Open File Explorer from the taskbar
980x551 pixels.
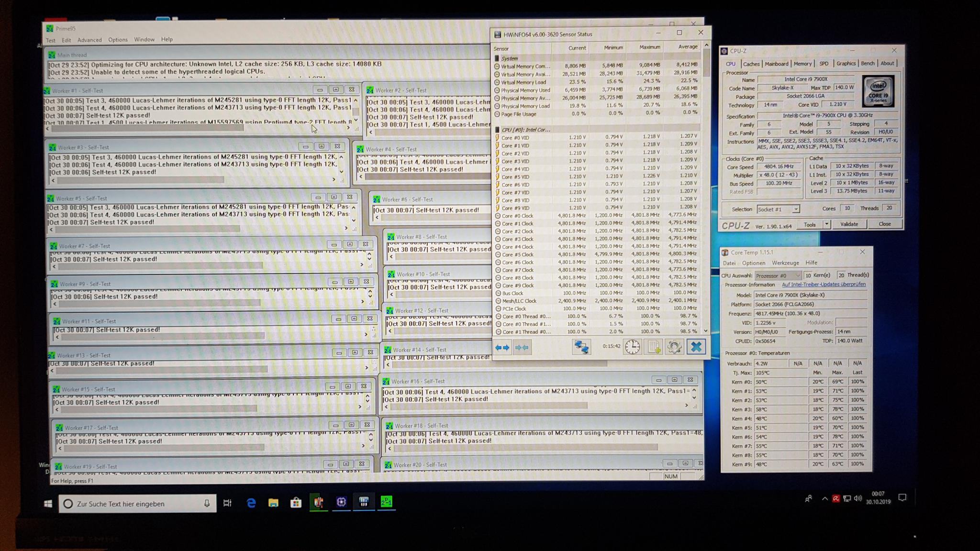click(273, 502)
